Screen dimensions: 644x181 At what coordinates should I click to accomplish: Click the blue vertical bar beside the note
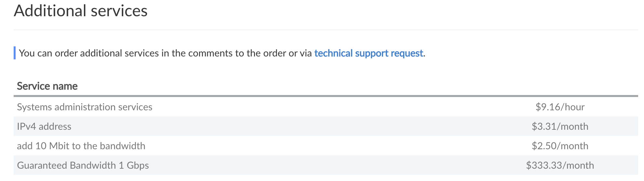coord(15,53)
